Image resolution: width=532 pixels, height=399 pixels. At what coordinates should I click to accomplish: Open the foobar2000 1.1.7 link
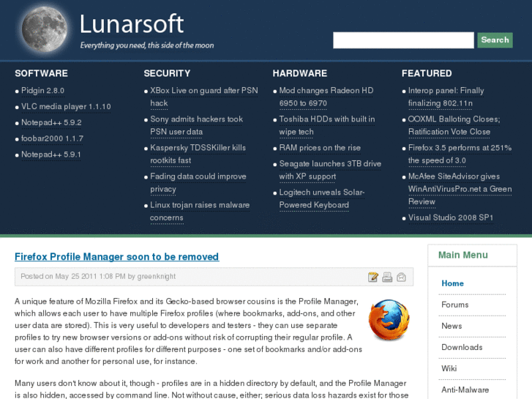pos(52,138)
